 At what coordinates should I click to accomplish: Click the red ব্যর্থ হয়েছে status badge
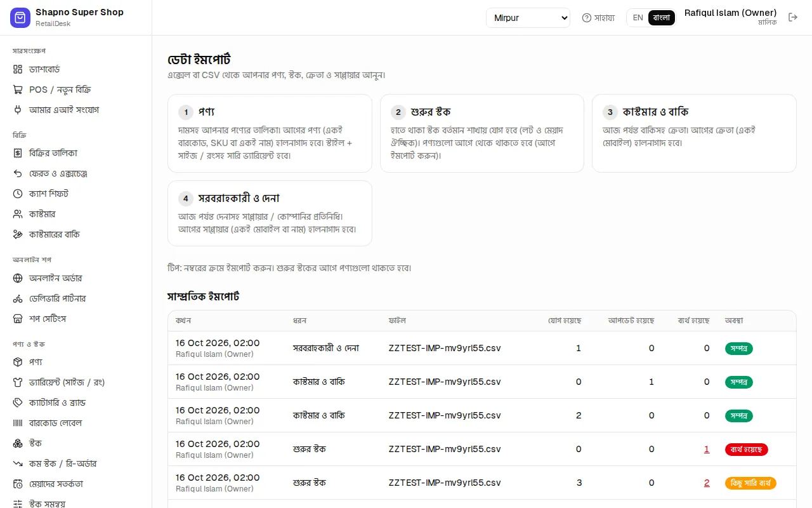point(747,450)
